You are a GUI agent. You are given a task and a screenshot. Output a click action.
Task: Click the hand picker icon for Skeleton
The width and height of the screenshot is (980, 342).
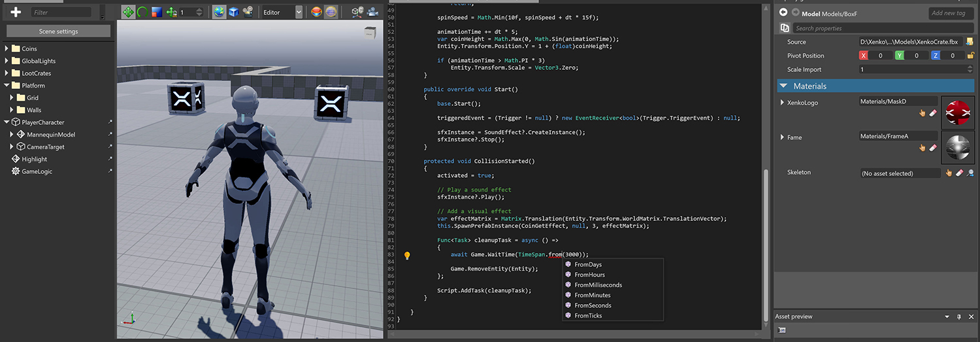point(949,173)
